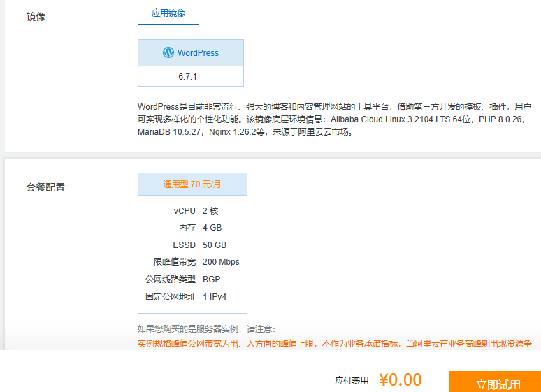The image size is (541, 392).
Task: Click the WordPress description paragraph
Action: click(335, 119)
